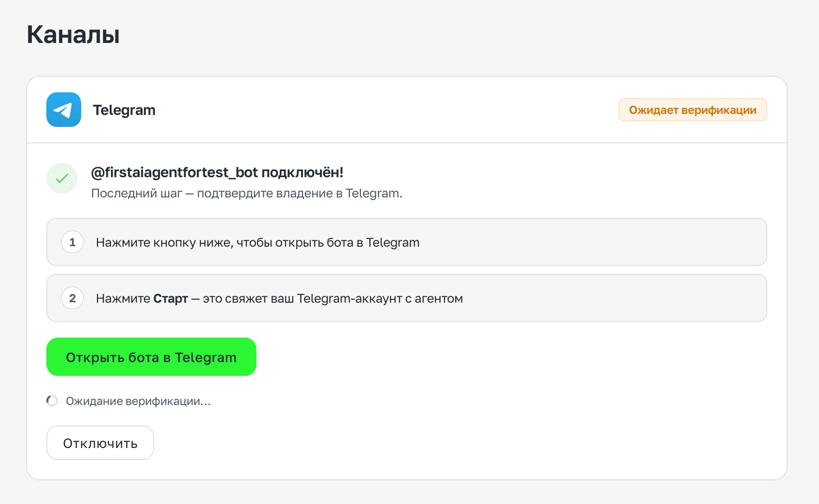Open the bot in Telegram button
This screenshot has width=819, height=504.
(151, 357)
